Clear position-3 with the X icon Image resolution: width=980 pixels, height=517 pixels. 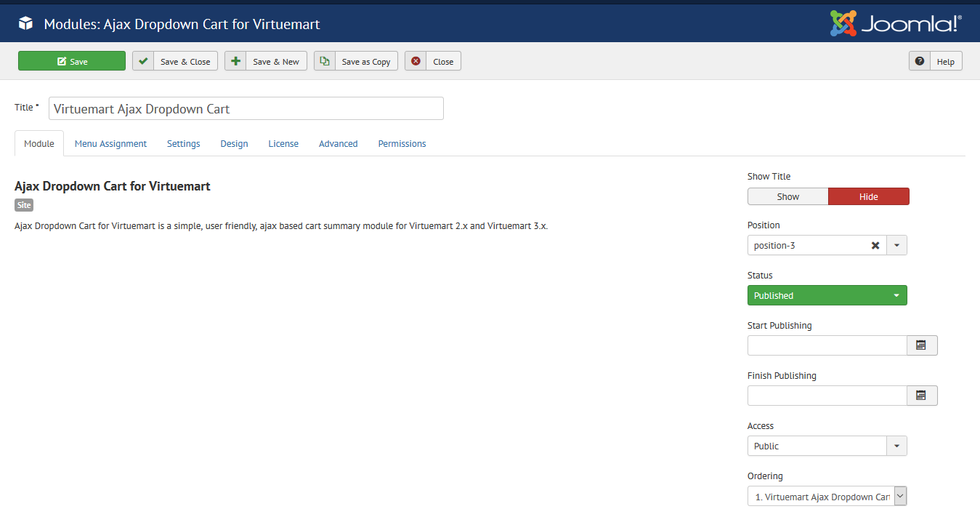pos(875,245)
